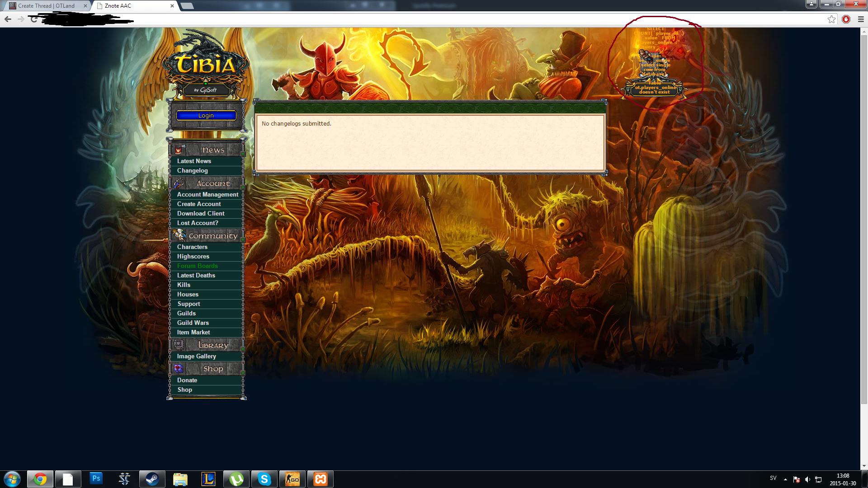Open the Shop link in the sidebar
The width and height of the screenshot is (868, 488).
(184, 389)
